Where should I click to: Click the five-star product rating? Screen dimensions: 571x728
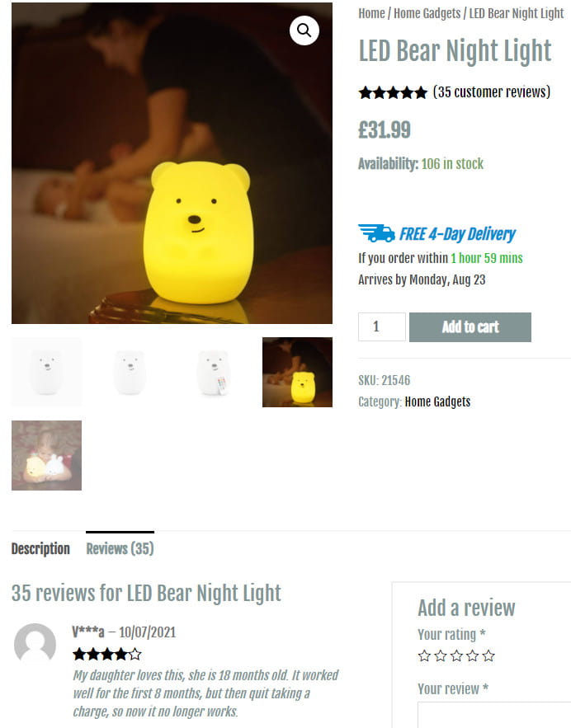(x=393, y=93)
